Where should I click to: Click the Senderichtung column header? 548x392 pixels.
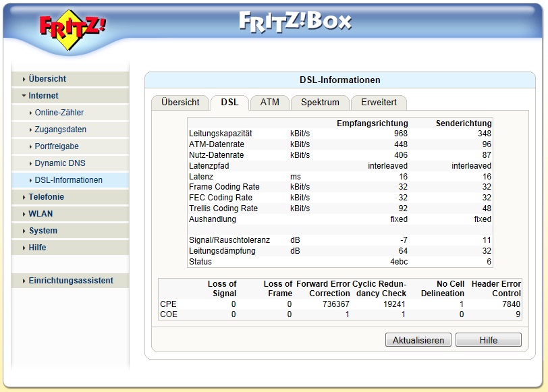[464, 123]
